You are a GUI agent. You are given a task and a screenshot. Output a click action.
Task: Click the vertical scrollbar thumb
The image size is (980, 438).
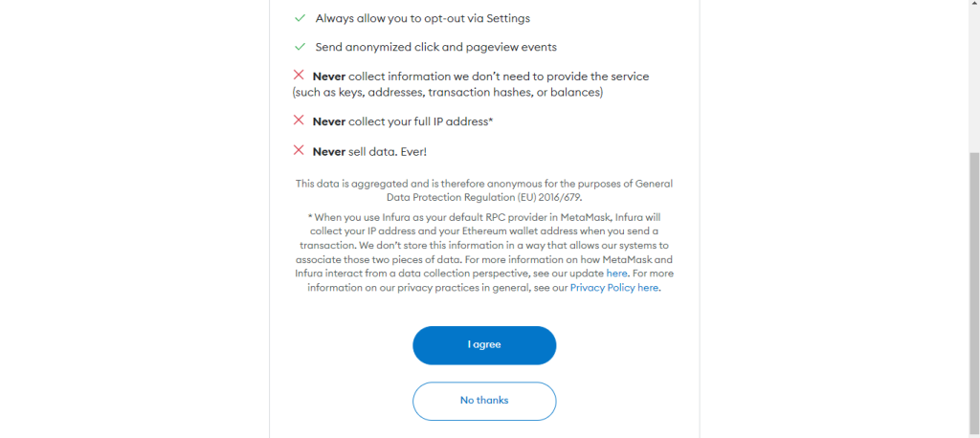click(973, 294)
